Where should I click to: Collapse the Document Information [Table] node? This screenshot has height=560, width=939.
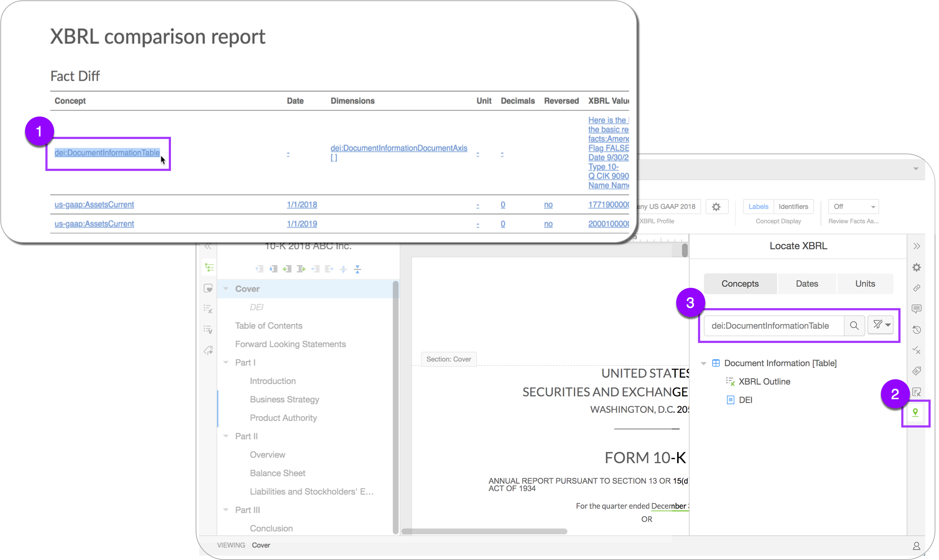pos(703,363)
